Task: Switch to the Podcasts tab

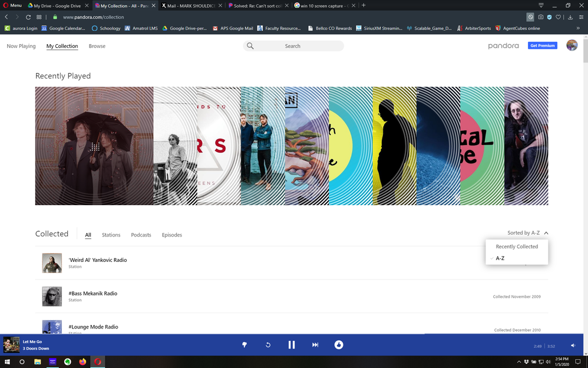Action: [x=141, y=235]
